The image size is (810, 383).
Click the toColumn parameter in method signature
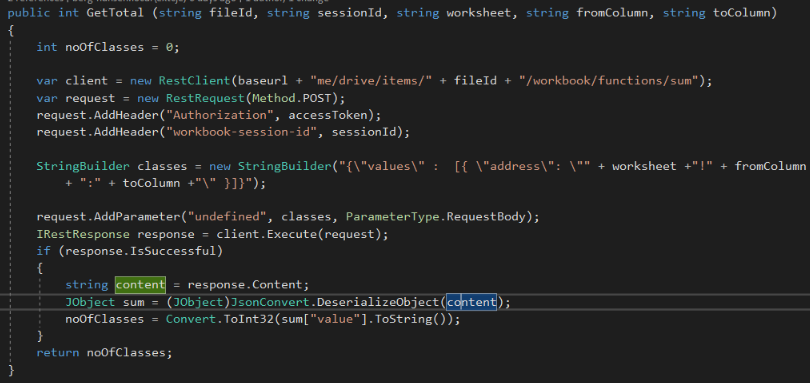pos(741,12)
